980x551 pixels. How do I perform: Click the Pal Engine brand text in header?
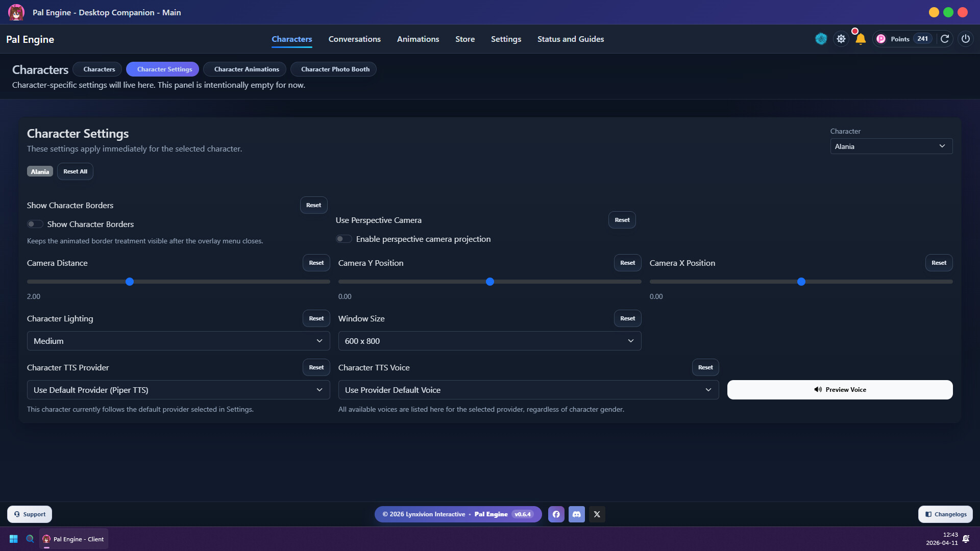(30, 39)
